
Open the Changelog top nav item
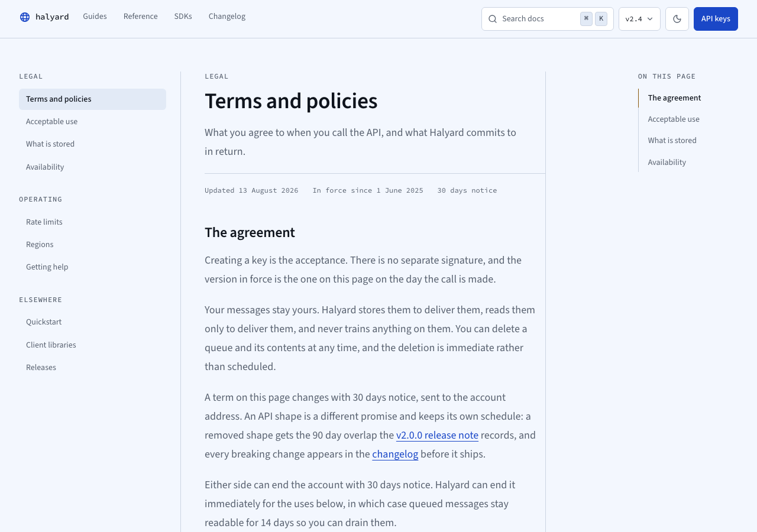pyautogui.click(x=227, y=17)
